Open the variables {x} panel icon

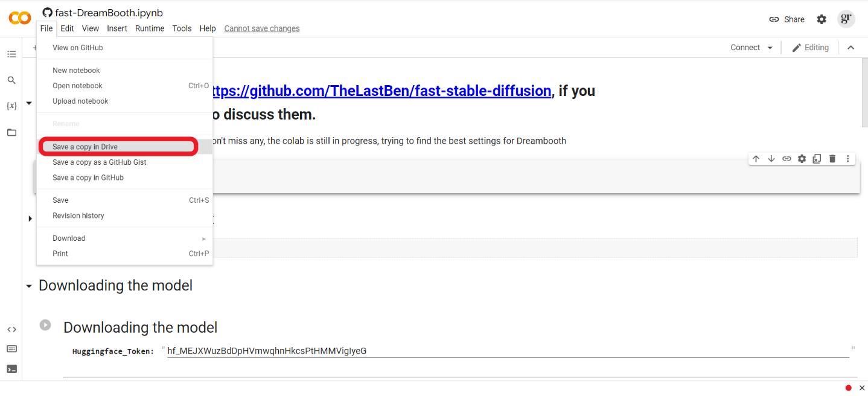(11, 106)
